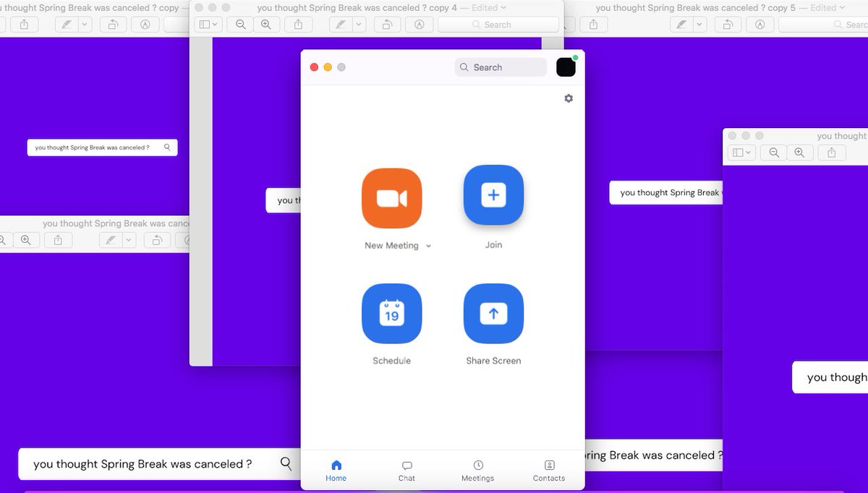868x493 pixels.
Task: Show the Markup toolbar in the copy 5 window
Action: (x=760, y=25)
